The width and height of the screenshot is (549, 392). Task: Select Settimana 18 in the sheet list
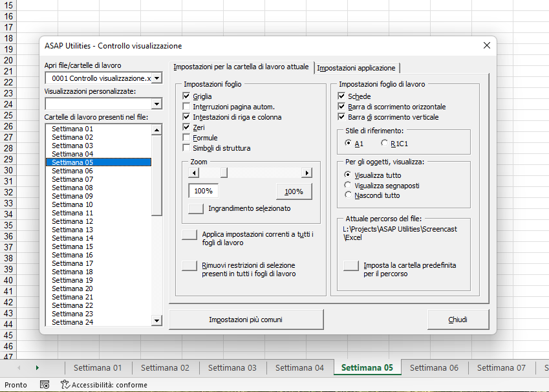coord(98,272)
